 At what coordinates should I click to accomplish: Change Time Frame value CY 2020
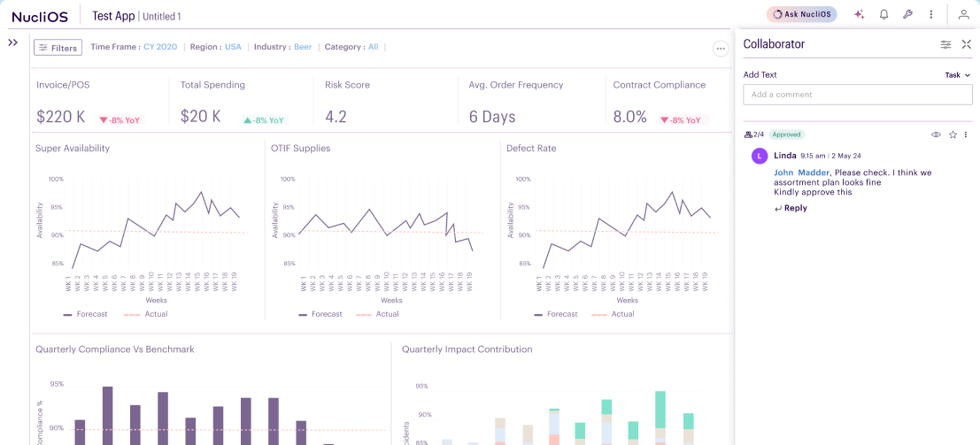pyautogui.click(x=160, y=47)
